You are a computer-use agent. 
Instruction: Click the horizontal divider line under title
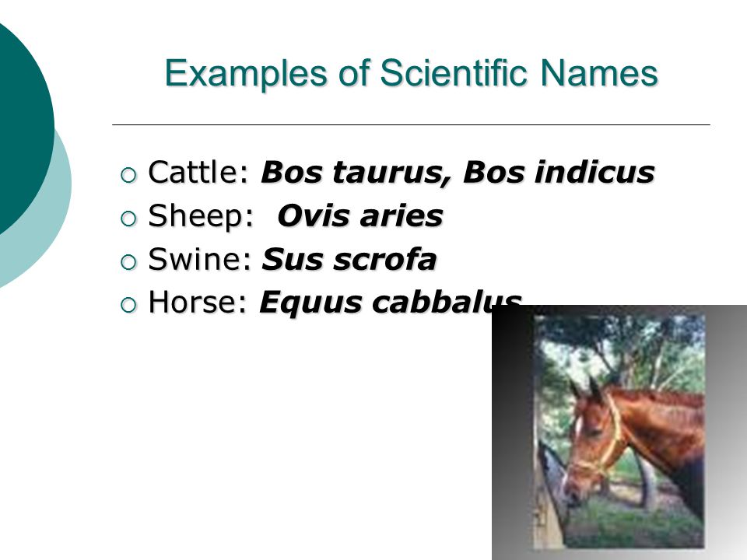pyautogui.click(x=411, y=124)
